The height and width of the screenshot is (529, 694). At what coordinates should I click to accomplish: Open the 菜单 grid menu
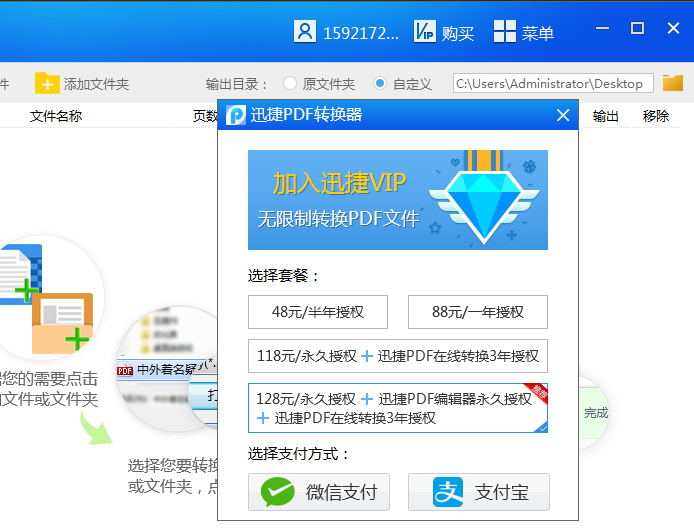click(x=524, y=32)
